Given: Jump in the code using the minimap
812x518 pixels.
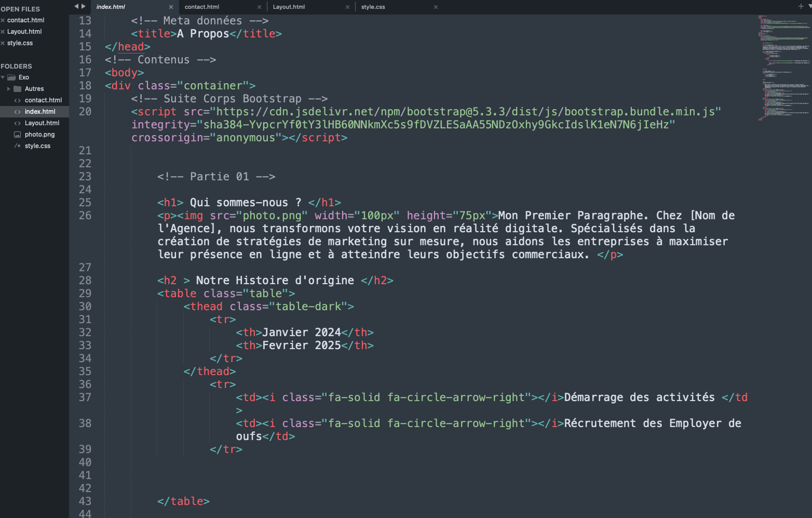Looking at the screenshot, I should [785, 68].
